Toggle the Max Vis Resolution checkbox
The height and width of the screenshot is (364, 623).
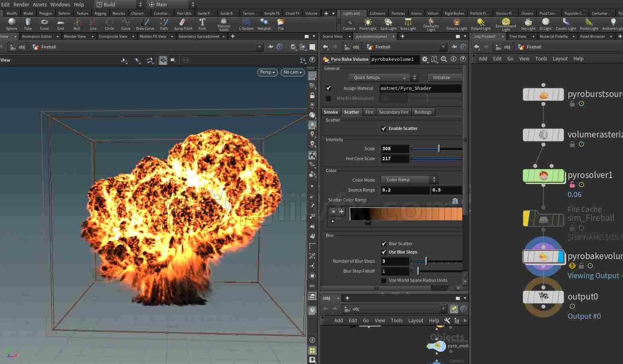click(x=328, y=98)
